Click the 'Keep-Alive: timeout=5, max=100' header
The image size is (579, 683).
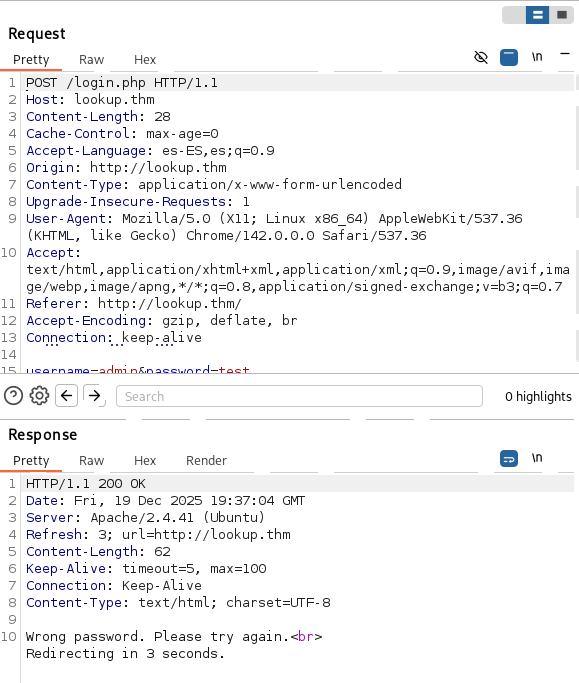[x=146, y=569]
